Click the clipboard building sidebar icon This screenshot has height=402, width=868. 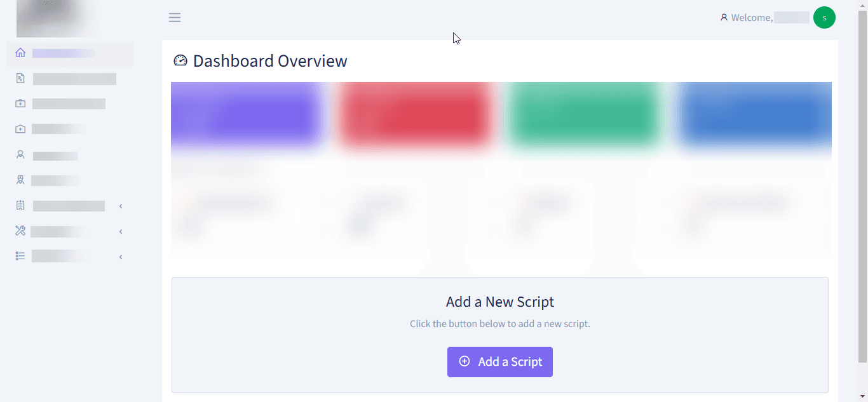(x=20, y=206)
